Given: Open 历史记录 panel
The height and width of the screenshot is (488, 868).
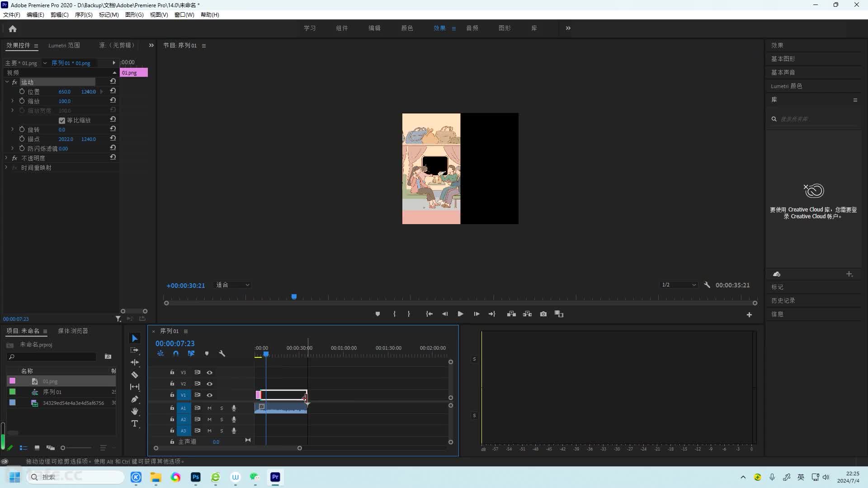Looking at the screenshot, I should pos(783,300).
